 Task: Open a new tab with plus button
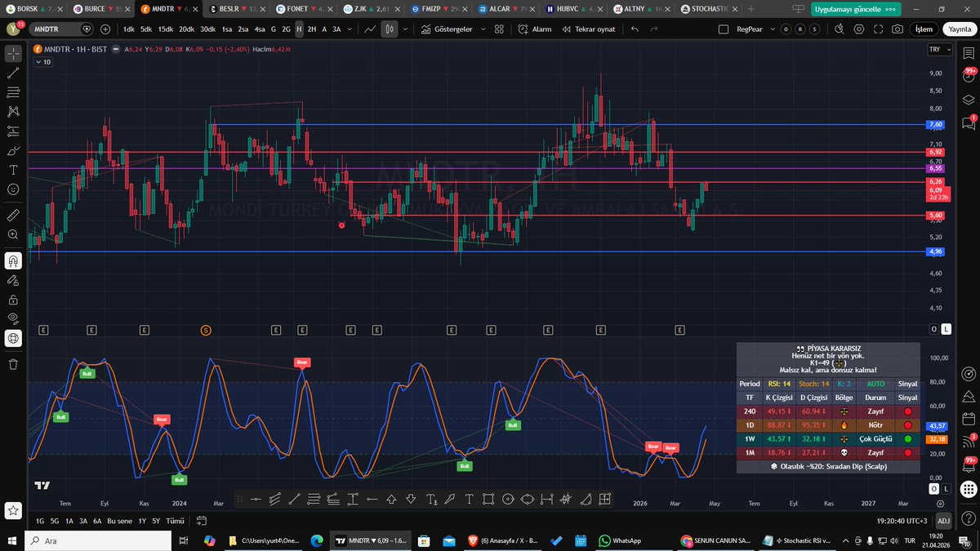tap(751, 8)
